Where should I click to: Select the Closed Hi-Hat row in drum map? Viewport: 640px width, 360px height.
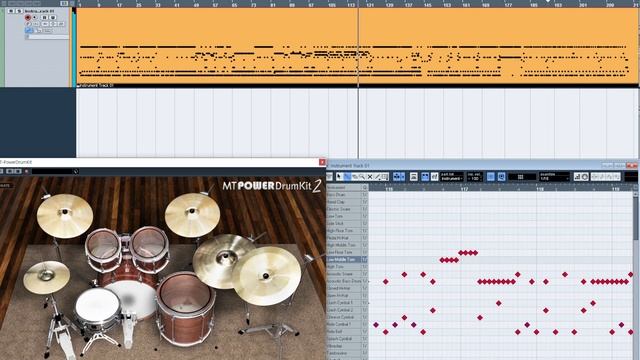tap(344, 288)
